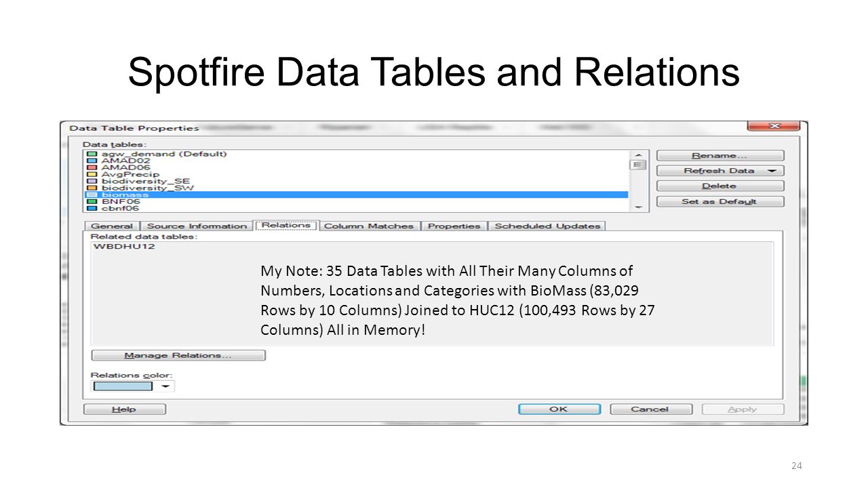This screenshot has height=488, width=868.
Task: Select AMAD06 in the data tables list
Action: [125, 167]
